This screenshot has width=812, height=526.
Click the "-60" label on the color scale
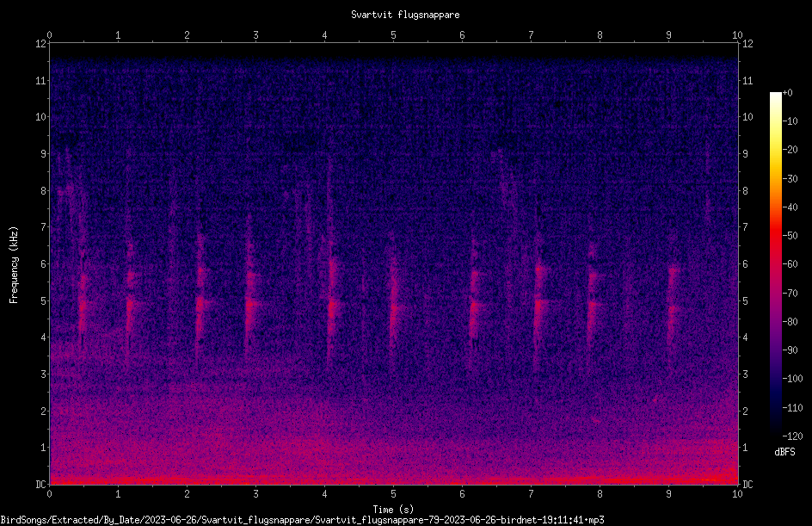click(790, 264)
